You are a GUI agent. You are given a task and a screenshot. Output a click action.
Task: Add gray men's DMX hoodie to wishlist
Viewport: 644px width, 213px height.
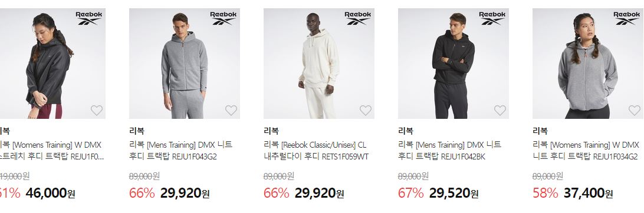pyautogui.click(x=231, y=110)
